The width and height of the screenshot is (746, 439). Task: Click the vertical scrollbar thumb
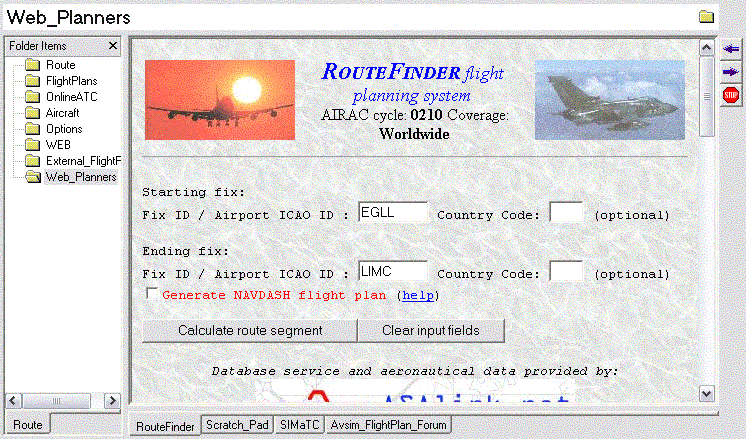[x=707, y=96]
